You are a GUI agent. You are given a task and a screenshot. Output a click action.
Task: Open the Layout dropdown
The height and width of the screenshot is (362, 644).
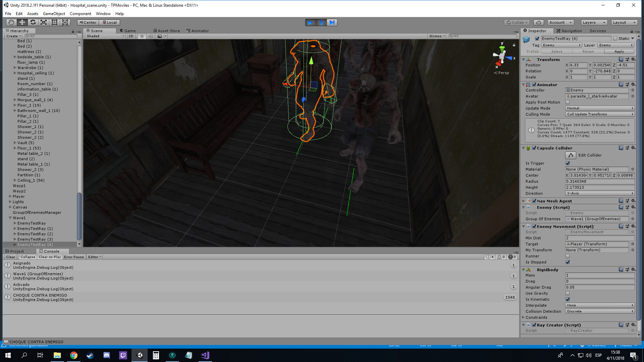coord(624,22)
